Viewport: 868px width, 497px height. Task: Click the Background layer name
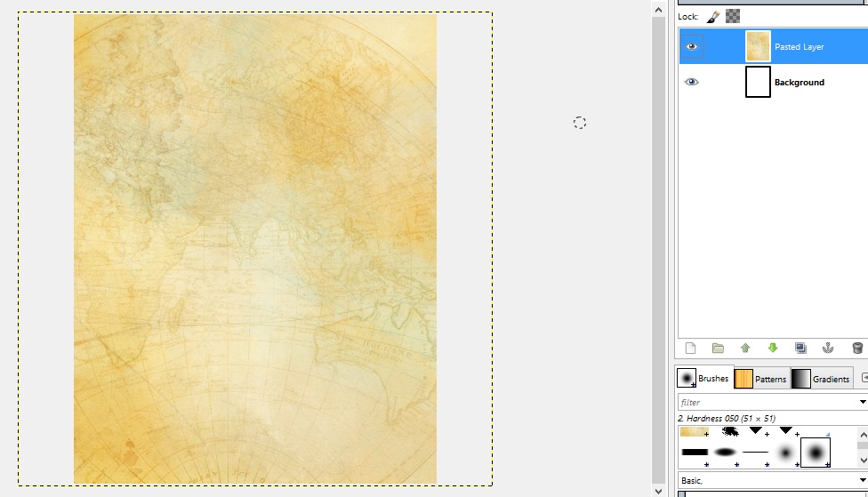(x=799, y=83)
